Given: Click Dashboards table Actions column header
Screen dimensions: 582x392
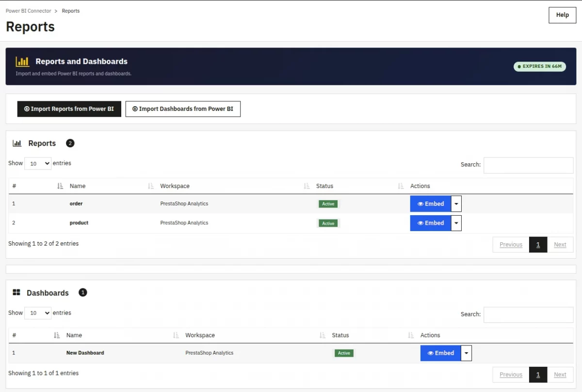Looking at the screenshot, I should coord(430,335).
